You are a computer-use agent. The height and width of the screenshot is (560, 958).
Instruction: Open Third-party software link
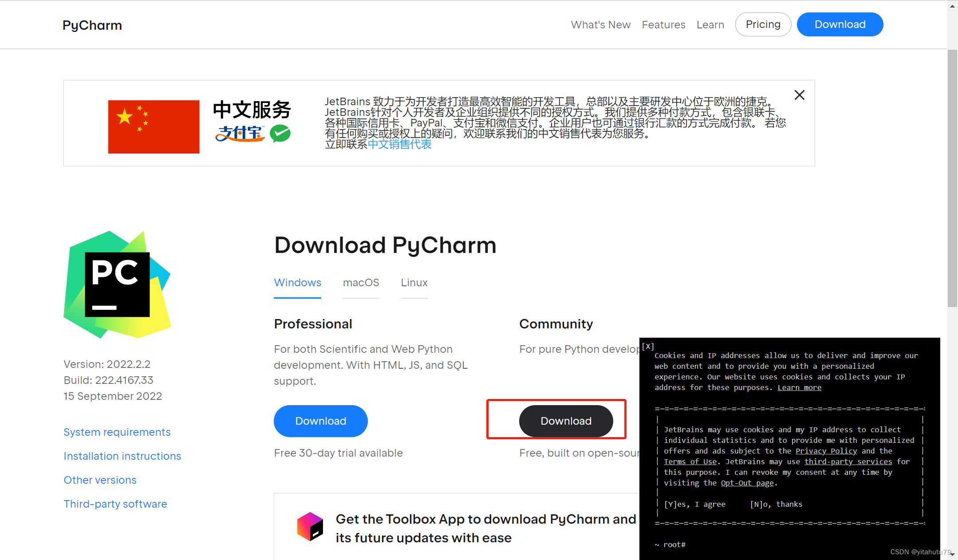coord(115,504)
